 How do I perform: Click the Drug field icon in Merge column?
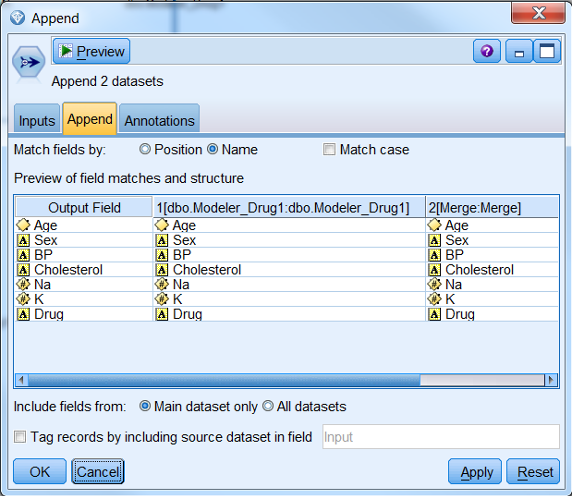click(x=434, y=314)
